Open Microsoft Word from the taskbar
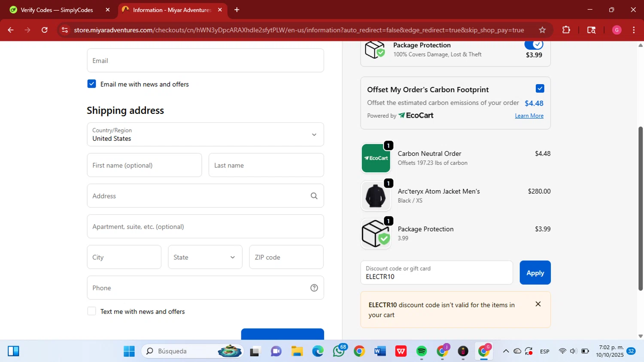Screen dimensions: 644x362 pyautogui.click(x=380, y=351)
